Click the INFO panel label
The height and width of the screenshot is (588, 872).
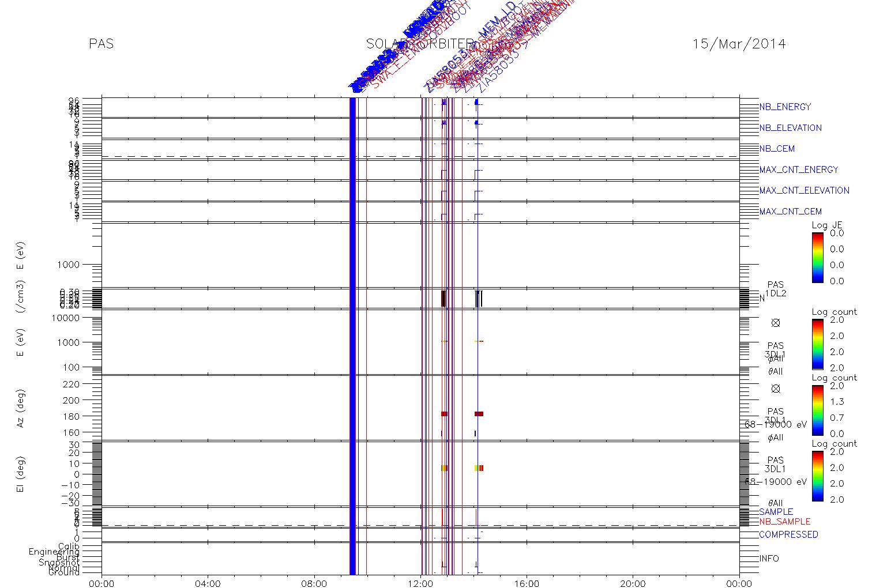pyautogui.click(x=769, y=559)
